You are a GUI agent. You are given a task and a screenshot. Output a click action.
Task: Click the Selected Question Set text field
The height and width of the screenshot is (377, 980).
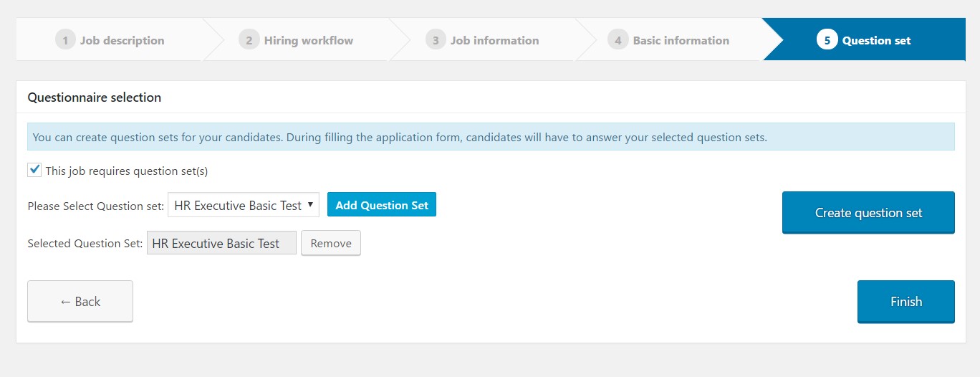221,244
